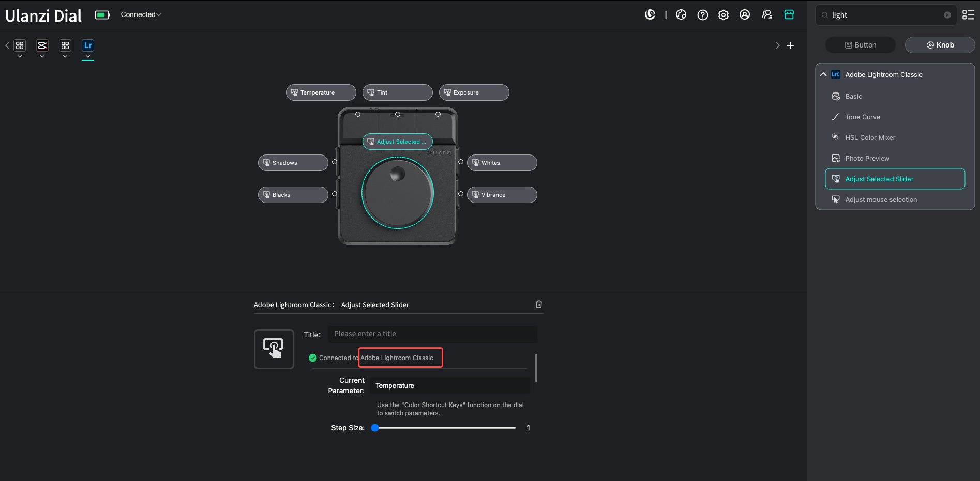Collapse the Adobe Lightroom Classic group

tap(823, 74)
